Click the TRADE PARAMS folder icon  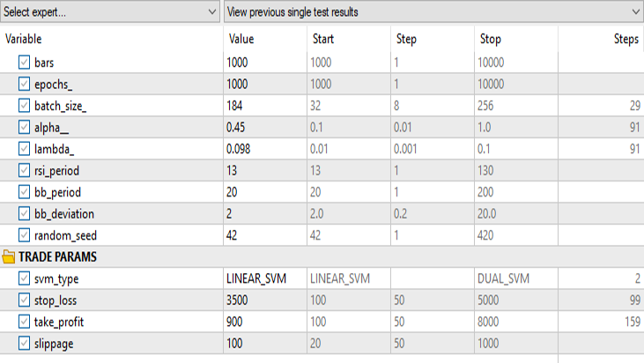[x=8, y=257]
